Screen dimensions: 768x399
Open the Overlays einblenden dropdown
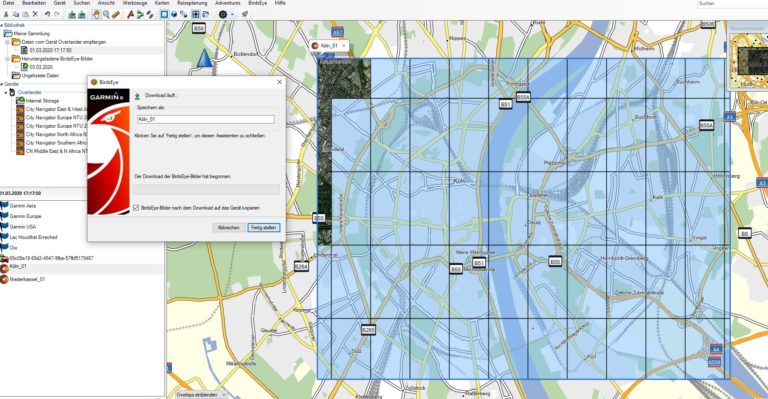tap(201, 395)
